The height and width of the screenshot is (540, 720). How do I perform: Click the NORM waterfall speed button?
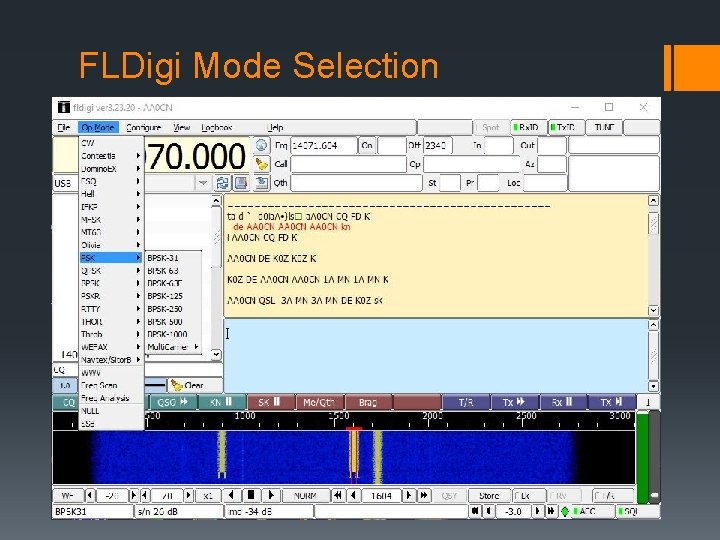[x=305, y=496]
